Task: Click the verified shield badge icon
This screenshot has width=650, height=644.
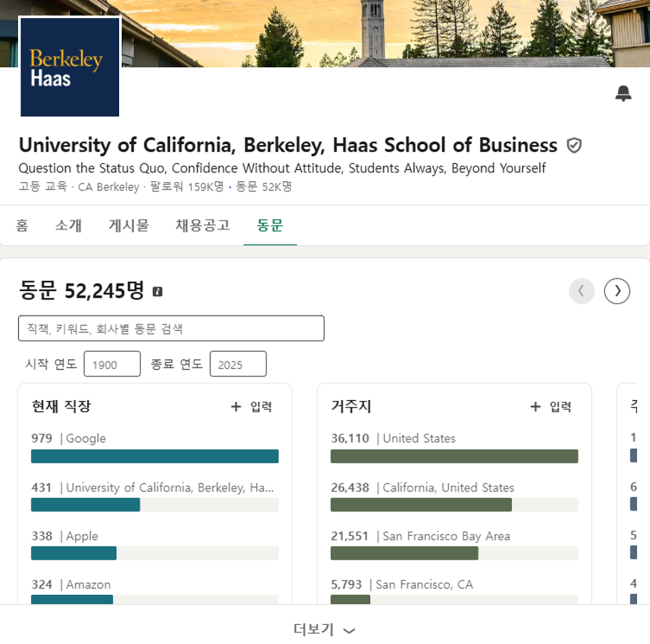Action: tap(574, 145)
